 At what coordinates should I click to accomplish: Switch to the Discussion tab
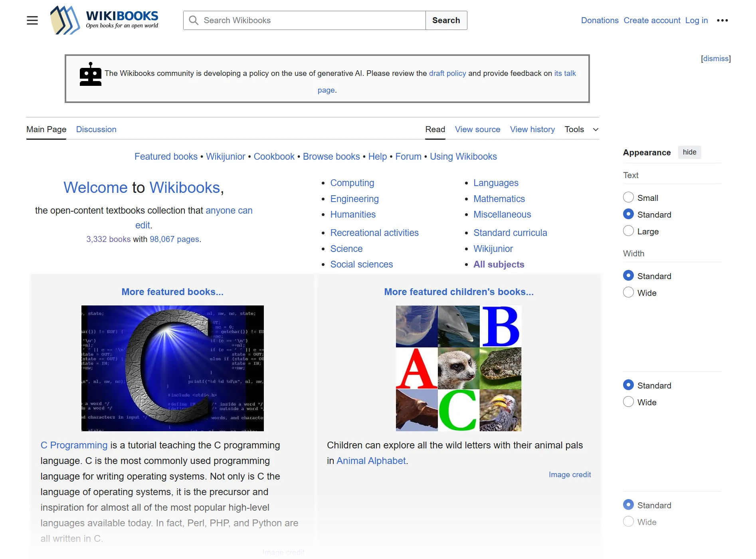96,129
